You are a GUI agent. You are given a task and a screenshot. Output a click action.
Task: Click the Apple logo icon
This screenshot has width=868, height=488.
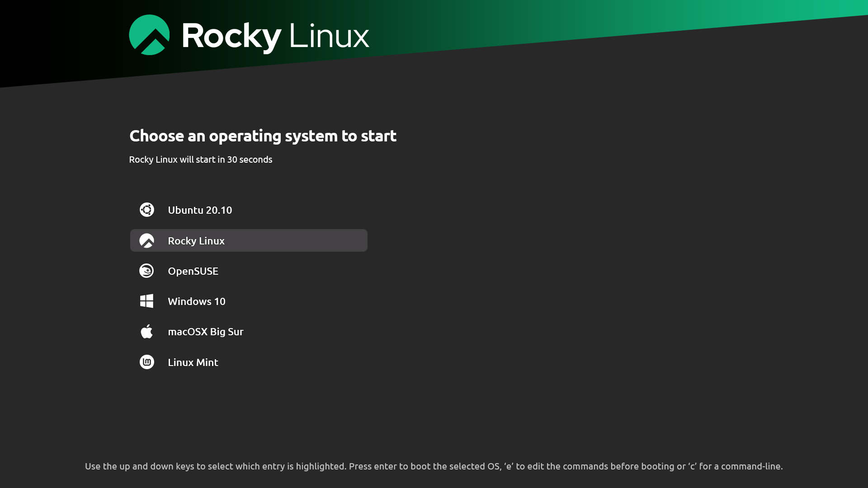tap(147, 331)
